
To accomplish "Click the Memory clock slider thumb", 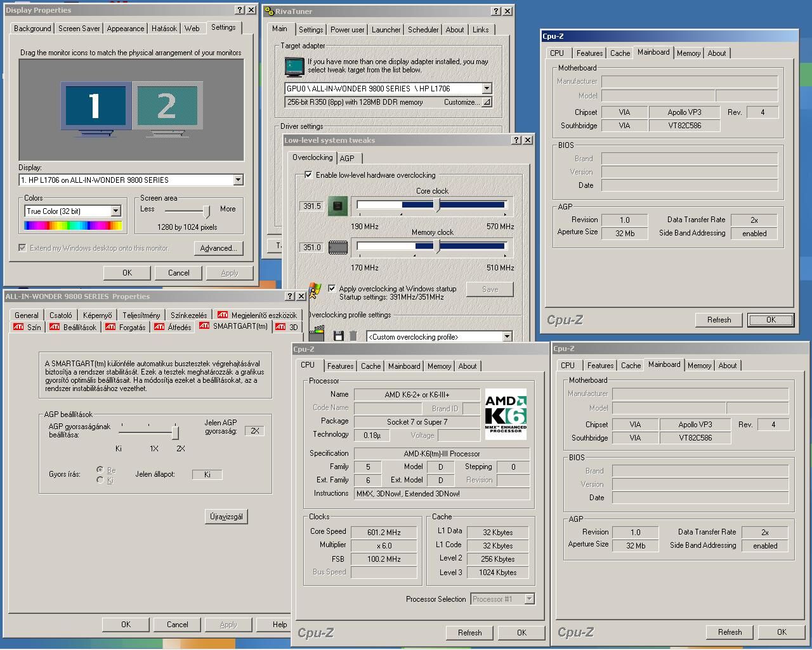I will [x=436, y=246].
